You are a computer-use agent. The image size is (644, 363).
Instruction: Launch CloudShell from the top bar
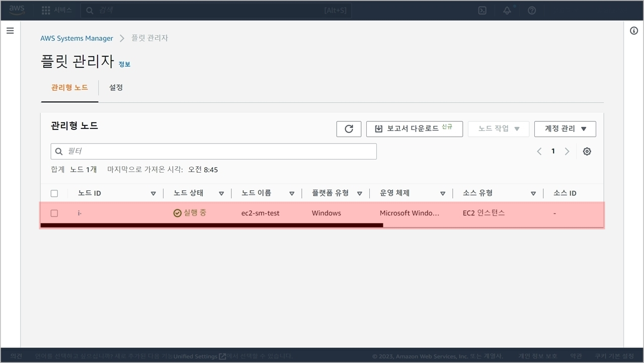point(482,11)
